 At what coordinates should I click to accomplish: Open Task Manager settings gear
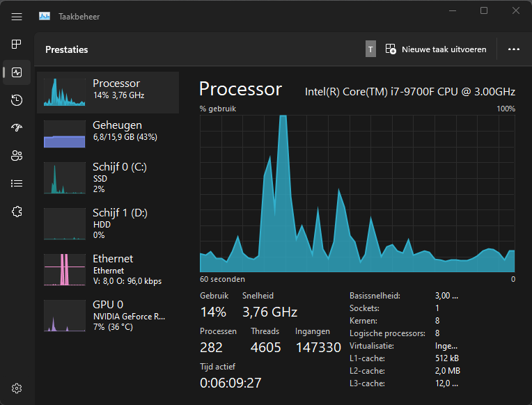coord(17,388)
